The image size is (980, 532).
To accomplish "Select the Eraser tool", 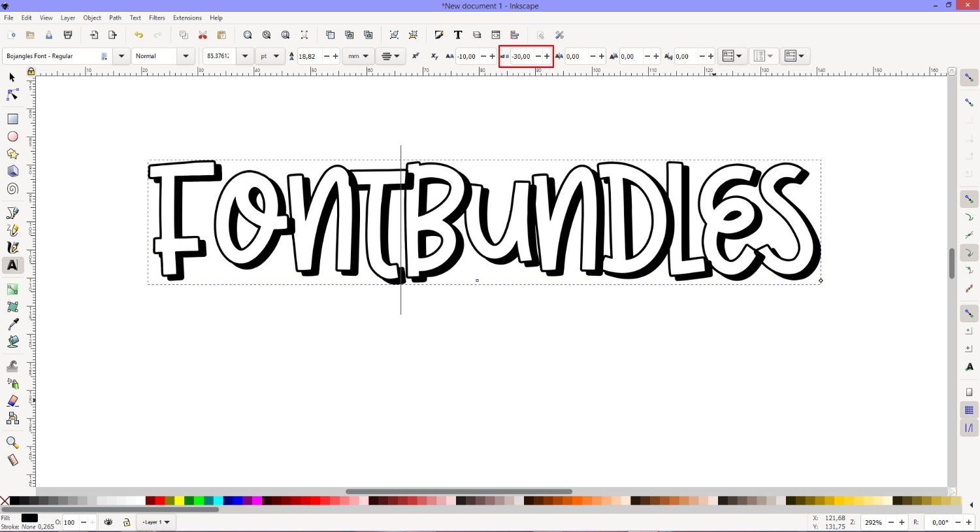I will 12,401.
